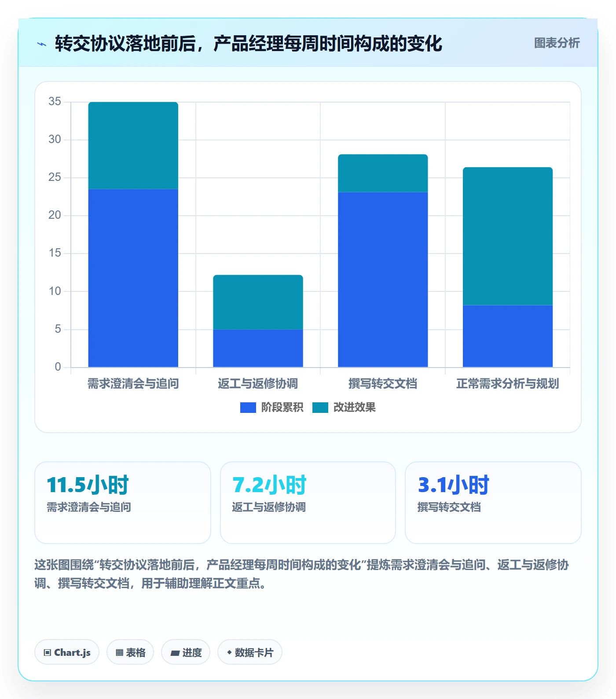Select the 数据卡片 tag chip

[x=250, y=652]
